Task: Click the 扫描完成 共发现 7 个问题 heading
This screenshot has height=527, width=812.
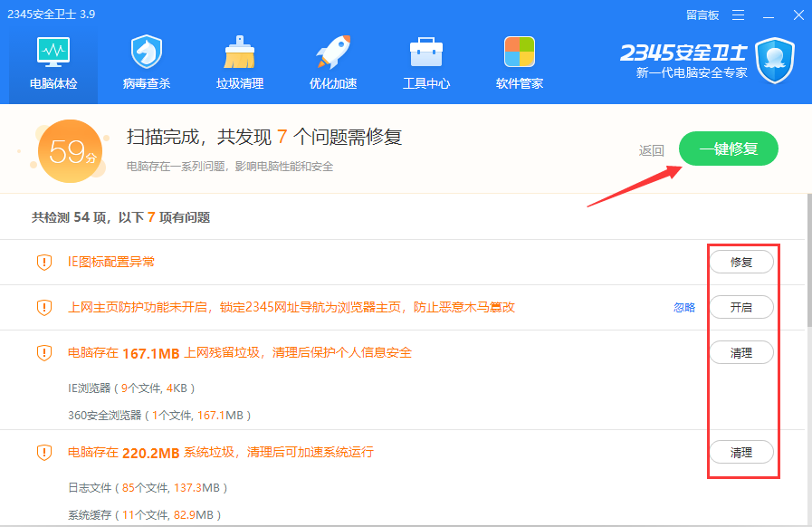Action: click(264, 137)
